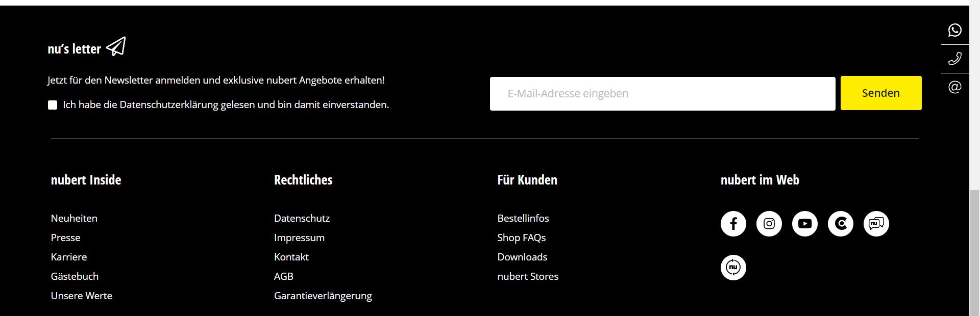Image resolution: width=980 pixels, height=316 pixels.
Task: Click the C-shaped social icon
Action: [840, 224]
